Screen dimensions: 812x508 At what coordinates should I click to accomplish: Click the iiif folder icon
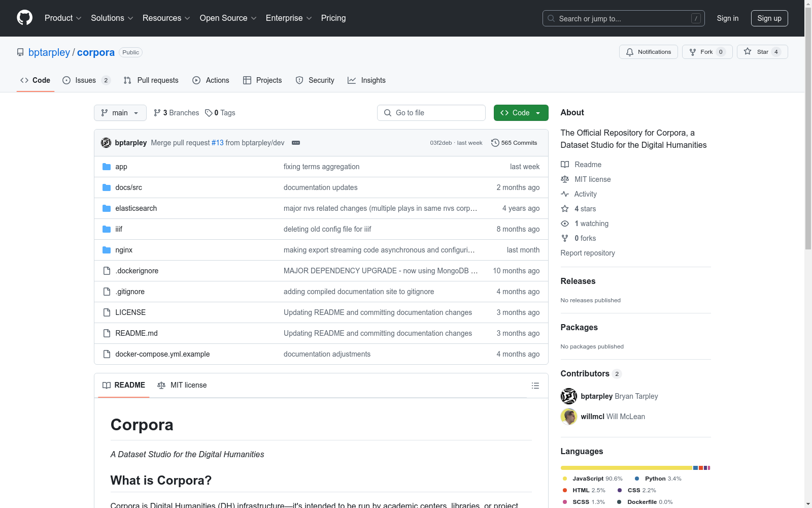[x=107, y=229]
